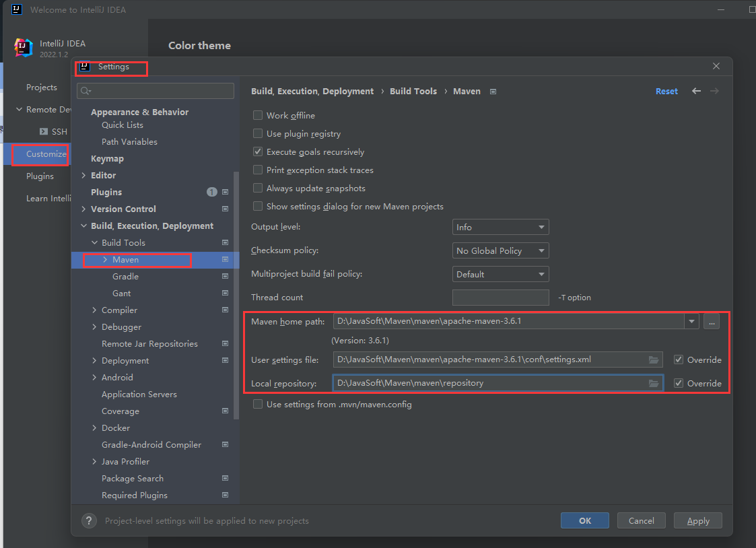Check Use plugin registry

click(258, 133)
